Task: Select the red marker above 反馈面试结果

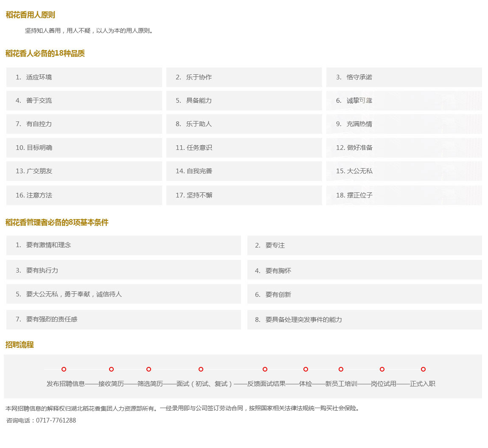Action: coord(265,369)
